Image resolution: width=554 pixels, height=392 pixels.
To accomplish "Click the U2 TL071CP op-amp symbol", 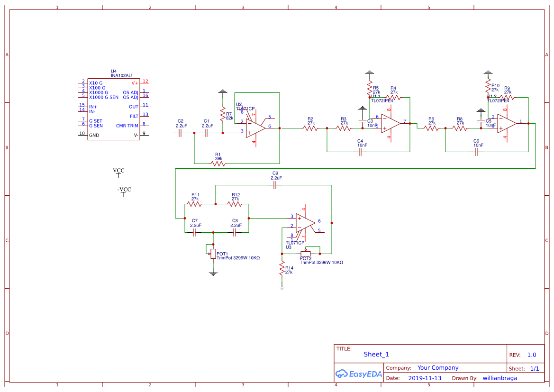I will pyautogui.click(x=255, y=127).
